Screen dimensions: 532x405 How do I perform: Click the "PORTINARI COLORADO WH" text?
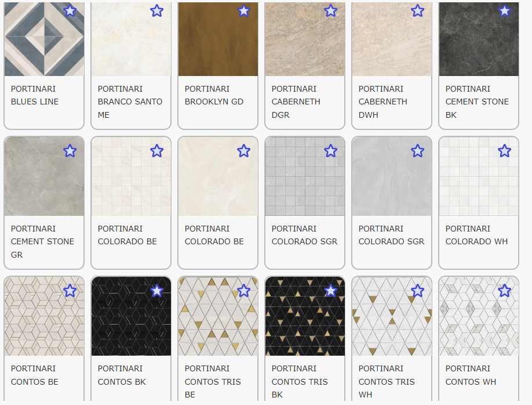pos(476,235)
